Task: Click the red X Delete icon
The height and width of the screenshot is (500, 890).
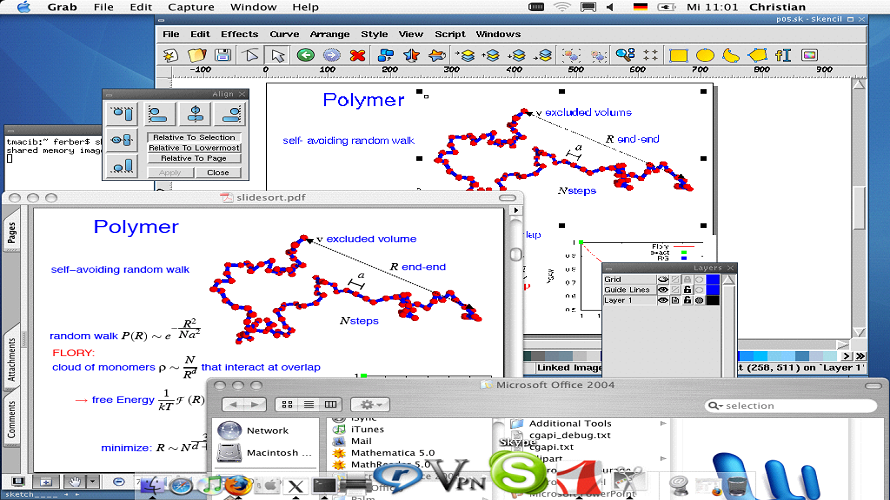Action: (358, 55)
